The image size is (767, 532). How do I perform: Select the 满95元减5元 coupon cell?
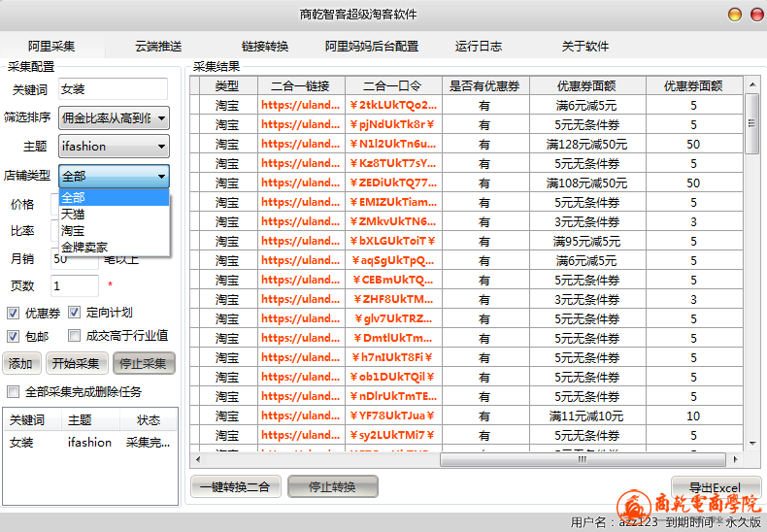587,241
